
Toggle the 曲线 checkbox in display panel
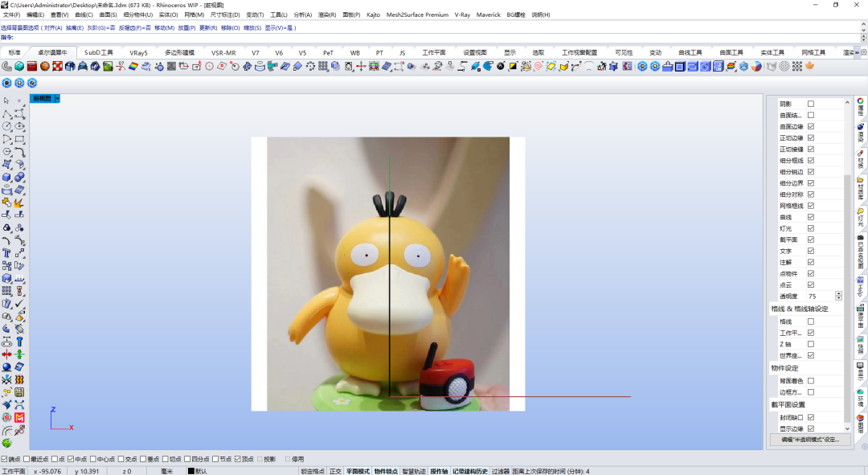811,217
